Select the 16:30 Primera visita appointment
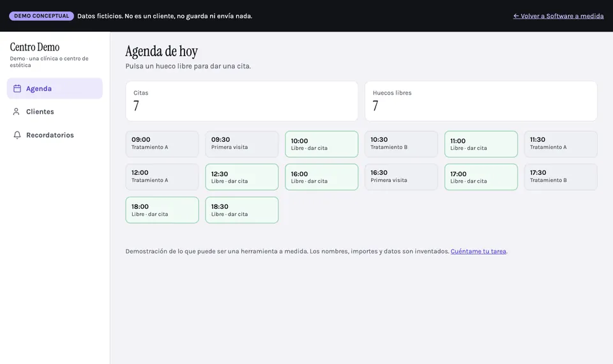Screen dimensions: 613x364 [x=401, y=177]
